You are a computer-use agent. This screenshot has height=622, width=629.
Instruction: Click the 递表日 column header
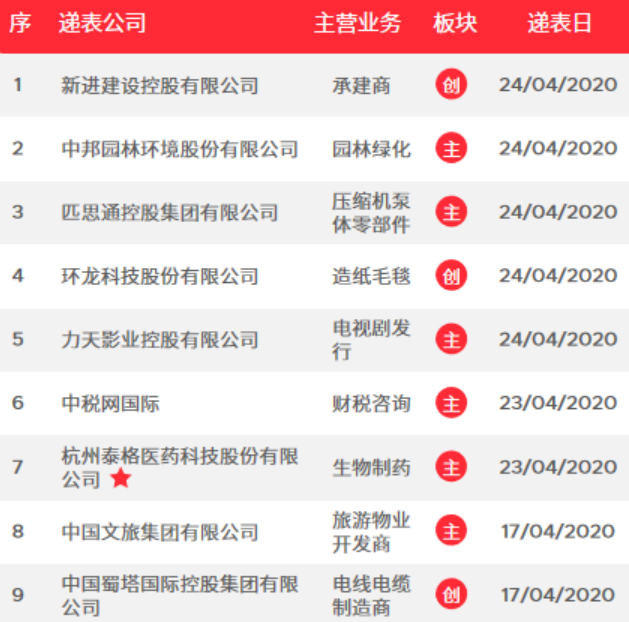point(560,23)
